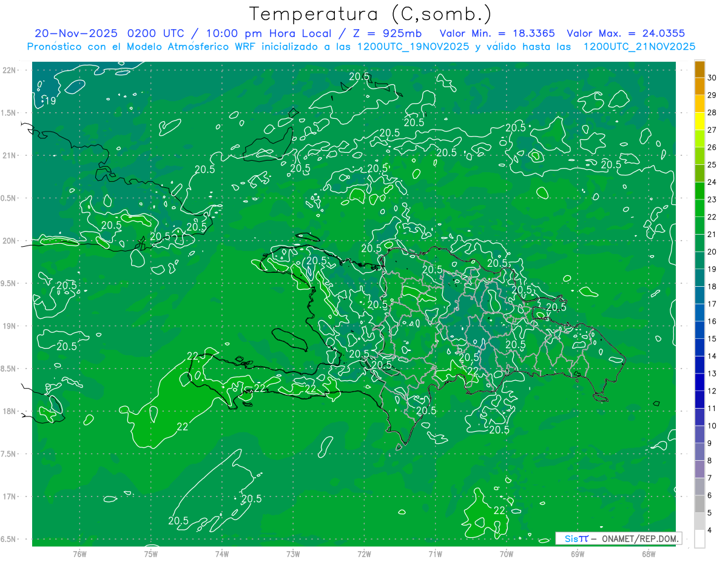Click the "19" contour label on the map

point(50,101)
